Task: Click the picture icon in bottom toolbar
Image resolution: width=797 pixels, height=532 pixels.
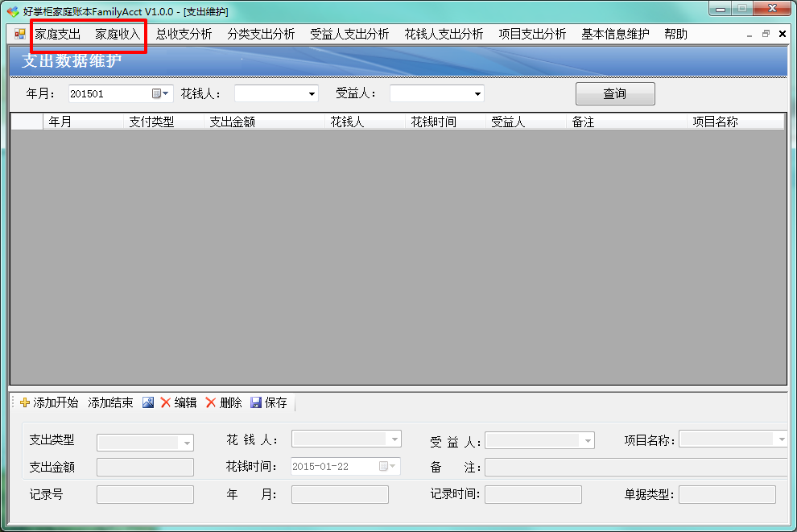Action: tap(148, 402)
